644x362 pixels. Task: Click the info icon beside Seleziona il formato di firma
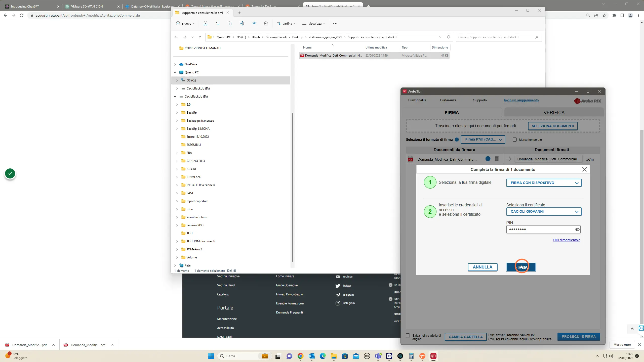click(x=457, y=140)
